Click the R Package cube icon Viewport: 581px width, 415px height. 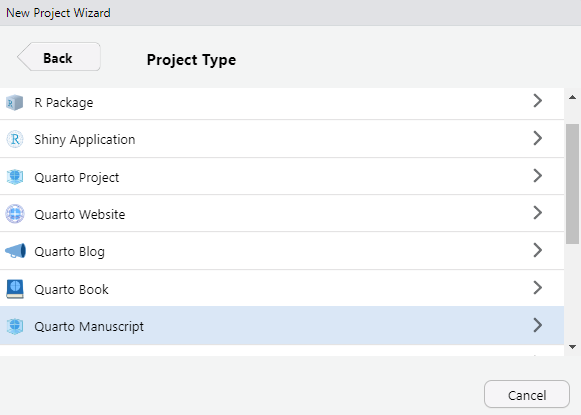pos(15,103)
